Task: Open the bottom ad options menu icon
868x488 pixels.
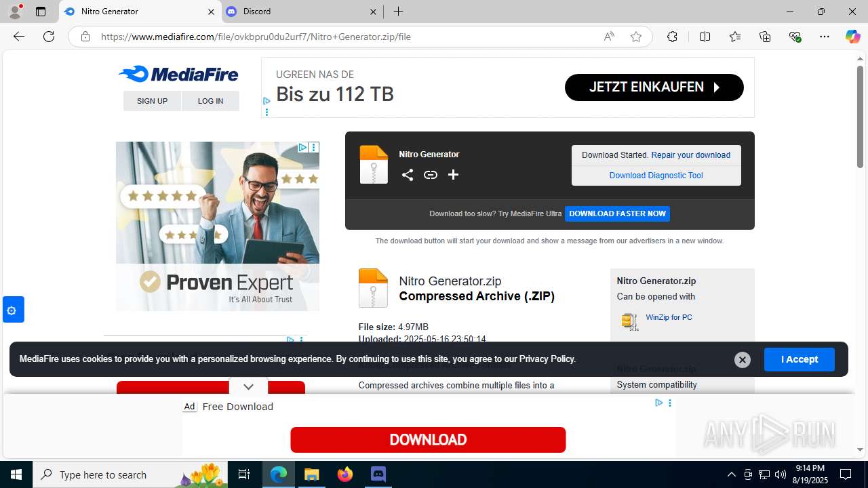Action: click(x=670, y=403)
